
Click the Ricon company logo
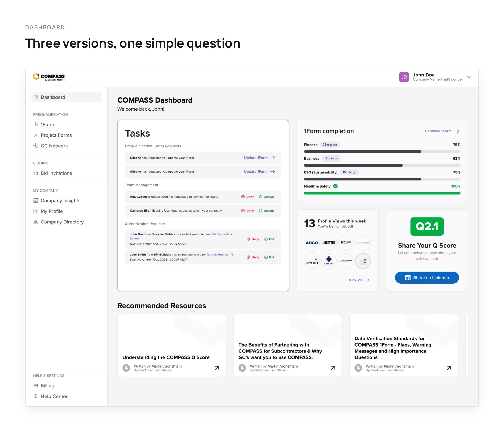pyautogui.click(x=346, y=243)
